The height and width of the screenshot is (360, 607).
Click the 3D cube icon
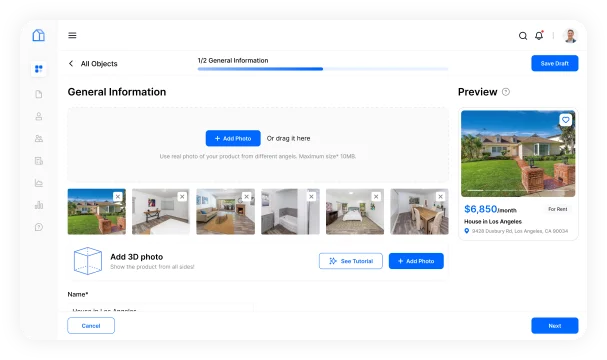coord(88,261)
